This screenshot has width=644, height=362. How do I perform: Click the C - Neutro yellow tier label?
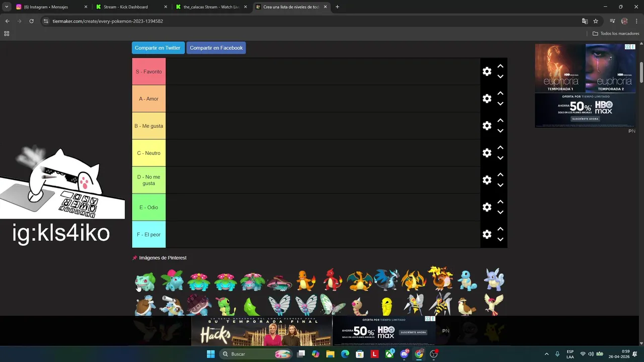tap(149, 153)
